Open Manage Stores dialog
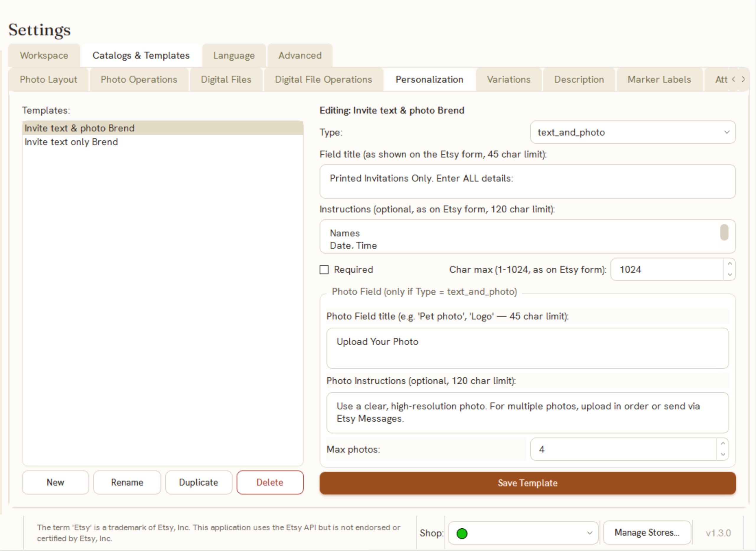 tap(647, 533)
